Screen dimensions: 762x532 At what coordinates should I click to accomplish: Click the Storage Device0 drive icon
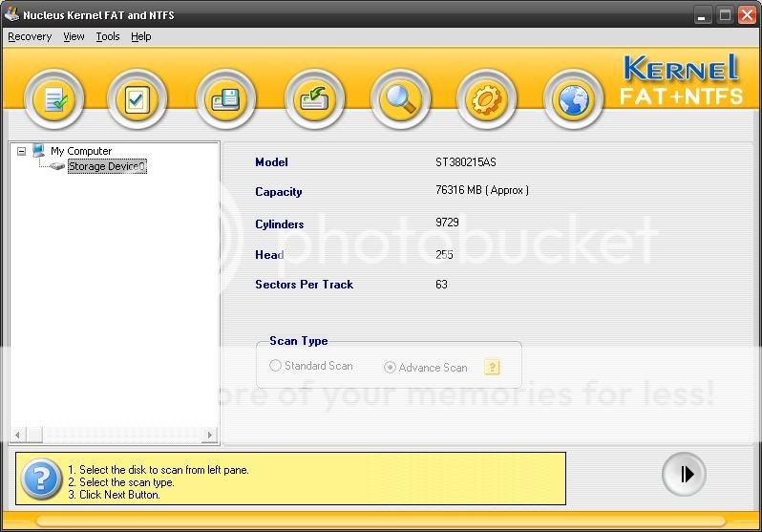point(57,166)
